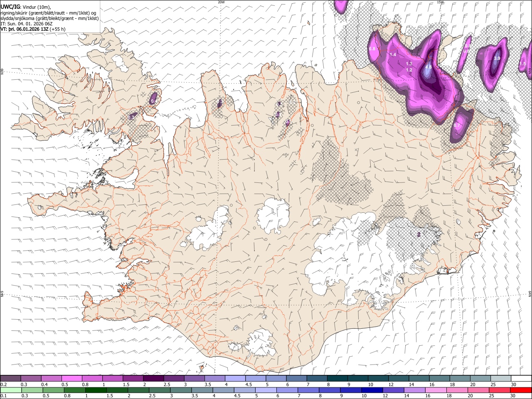Click the valid time 'VT: þri. 06.01.2026 13Z'
Viewport: 532px width, 399px height.
pyautogui.click(x=24, y=30)
